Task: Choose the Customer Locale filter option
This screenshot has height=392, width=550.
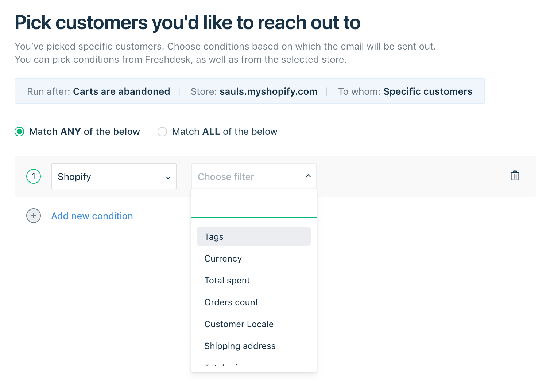Action: 254,324
